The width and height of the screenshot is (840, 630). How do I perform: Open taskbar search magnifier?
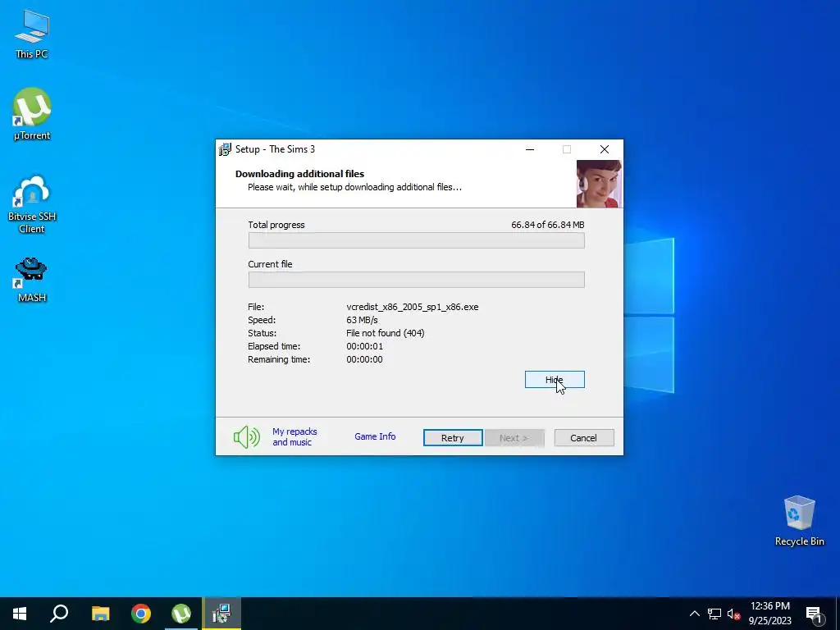(59, 614)
